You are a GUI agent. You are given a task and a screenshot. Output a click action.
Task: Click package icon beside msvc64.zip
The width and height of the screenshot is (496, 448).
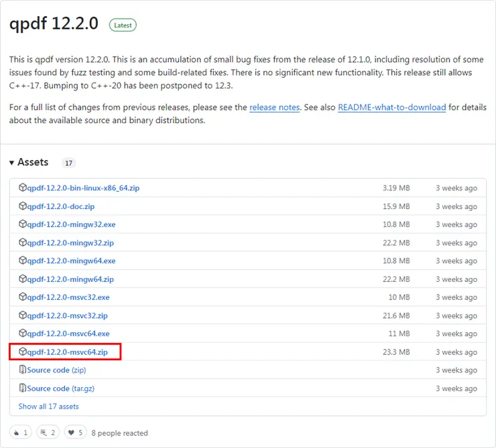pyautogui.click(x=23, y=351)
